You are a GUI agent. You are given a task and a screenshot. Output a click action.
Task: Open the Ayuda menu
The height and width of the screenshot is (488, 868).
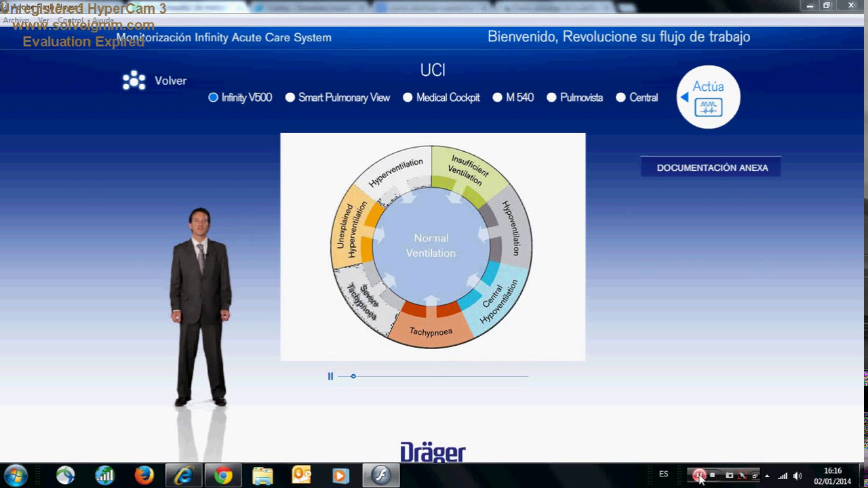[103, 20]
